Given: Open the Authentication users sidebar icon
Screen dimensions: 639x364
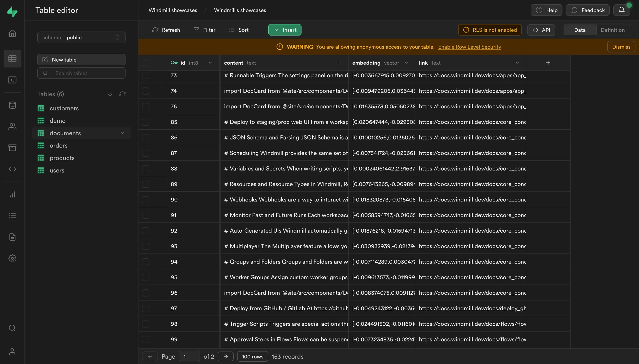Looking at the screenshot, I should coord(12,127).
